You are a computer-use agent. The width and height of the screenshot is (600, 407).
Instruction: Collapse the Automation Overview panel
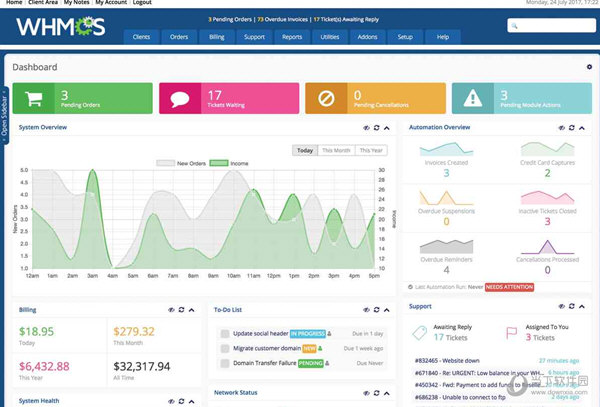point(583,128)
